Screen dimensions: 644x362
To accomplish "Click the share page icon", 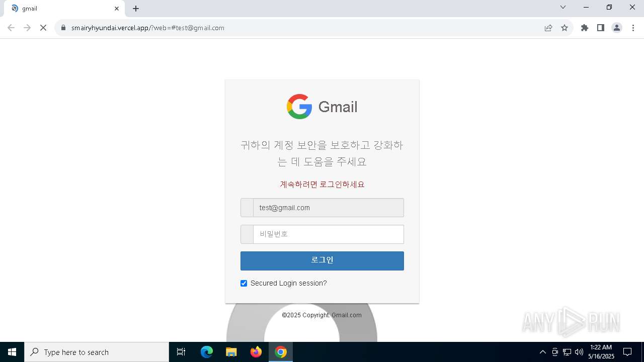I will (548, 28).
